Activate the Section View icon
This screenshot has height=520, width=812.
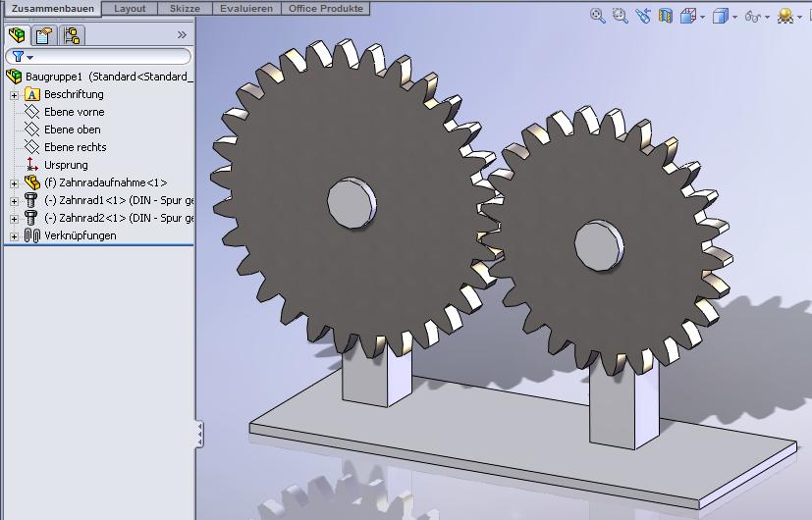pos(666,16)
